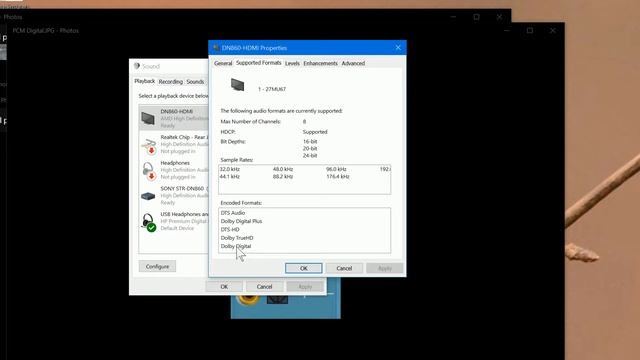Select Dolby TrueHD encoded format

(x=237, y=238)
